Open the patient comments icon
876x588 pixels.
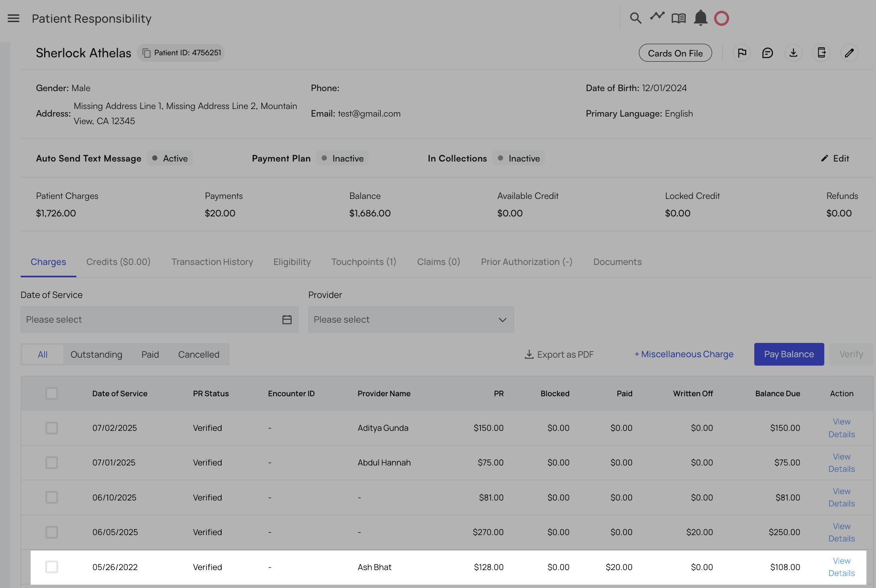767,53
